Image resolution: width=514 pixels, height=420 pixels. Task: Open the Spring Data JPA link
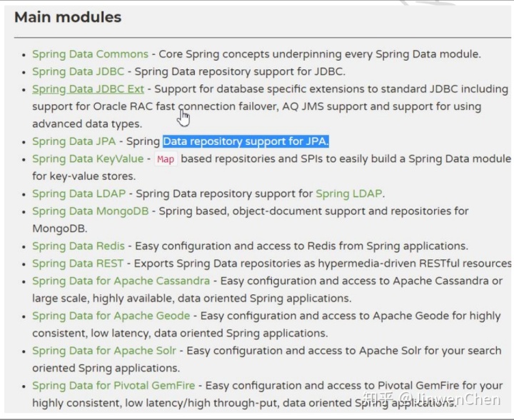[74, 141]
